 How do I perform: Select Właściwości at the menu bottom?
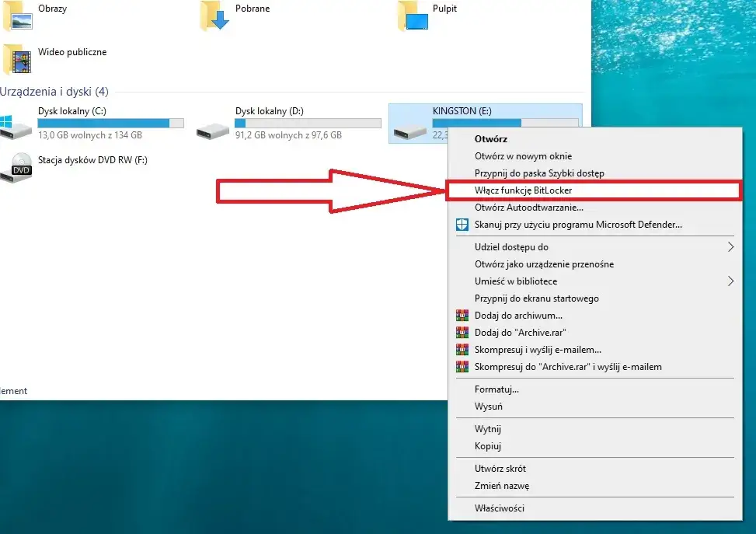coord(501,508)
